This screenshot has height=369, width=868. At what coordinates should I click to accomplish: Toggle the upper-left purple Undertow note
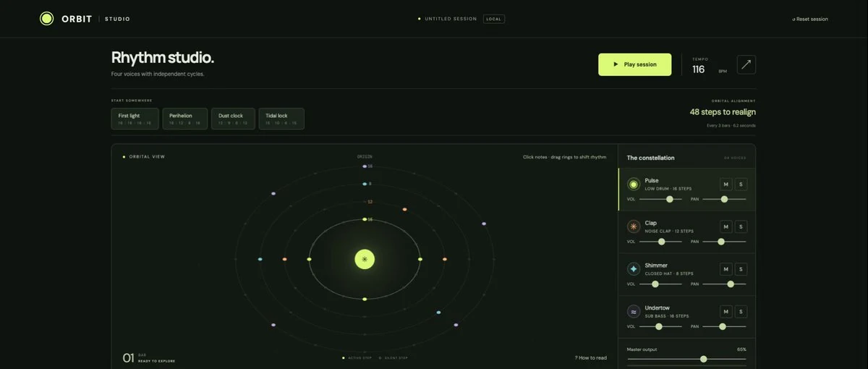tap(273, 194)
